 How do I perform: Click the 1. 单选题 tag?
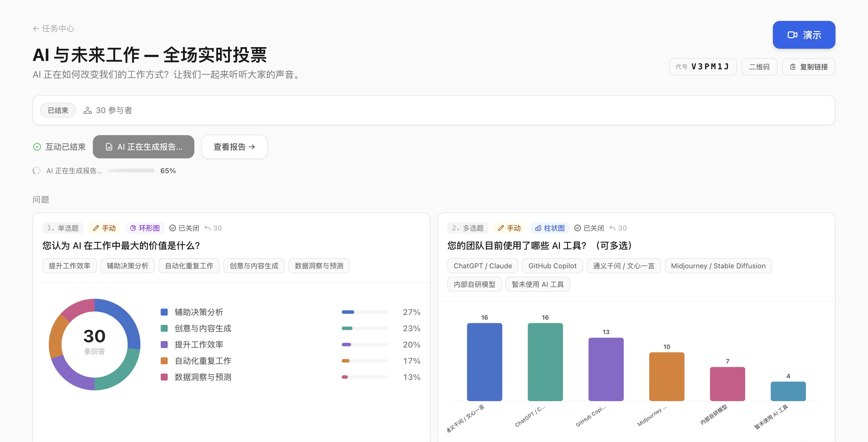coord(63,228)
